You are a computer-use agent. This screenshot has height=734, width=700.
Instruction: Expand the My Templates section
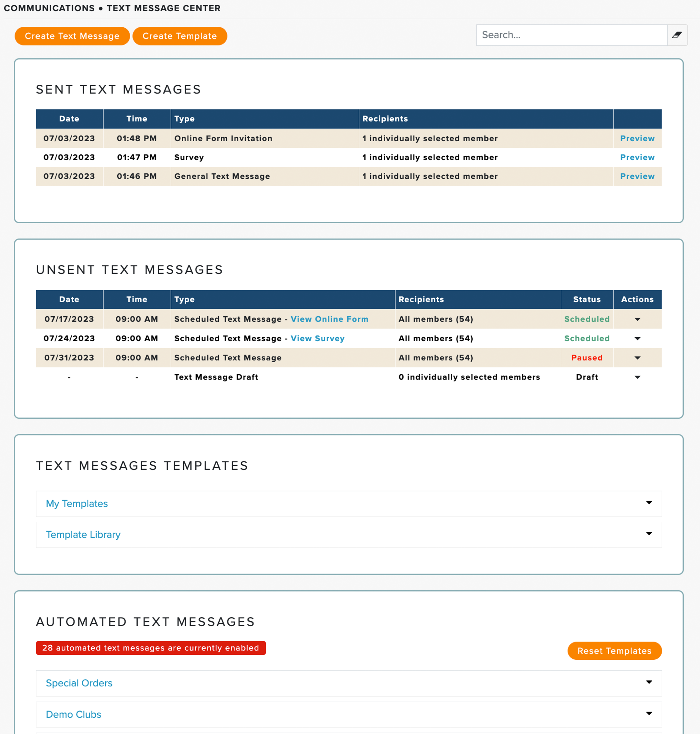(x=348, y=504)
